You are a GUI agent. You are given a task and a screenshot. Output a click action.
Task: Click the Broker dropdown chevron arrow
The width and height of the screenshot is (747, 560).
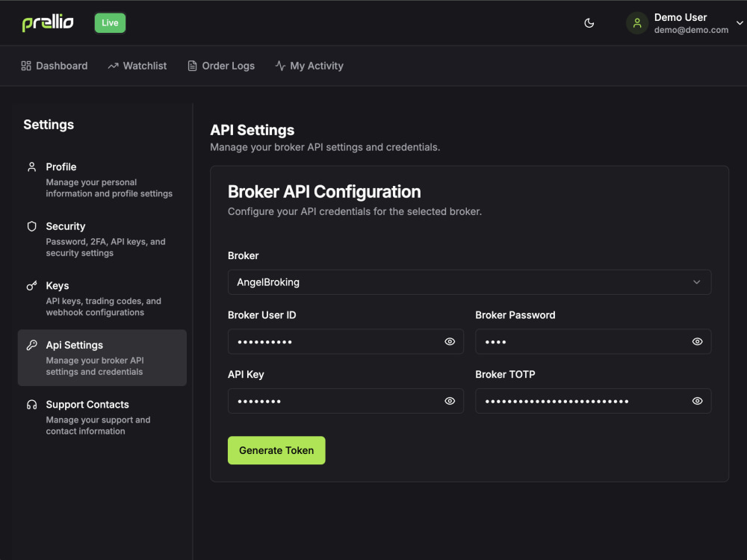pyautogui.click(x=696, y=282)
